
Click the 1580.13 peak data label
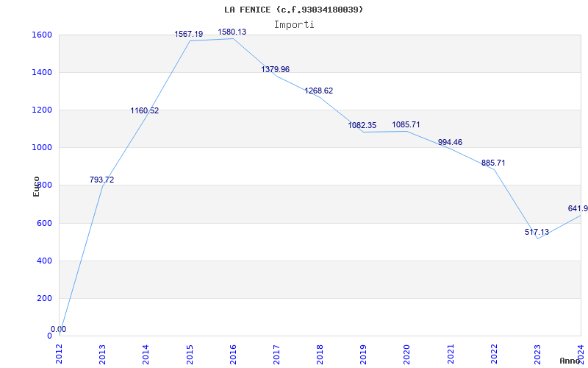[x=232, y=32]
